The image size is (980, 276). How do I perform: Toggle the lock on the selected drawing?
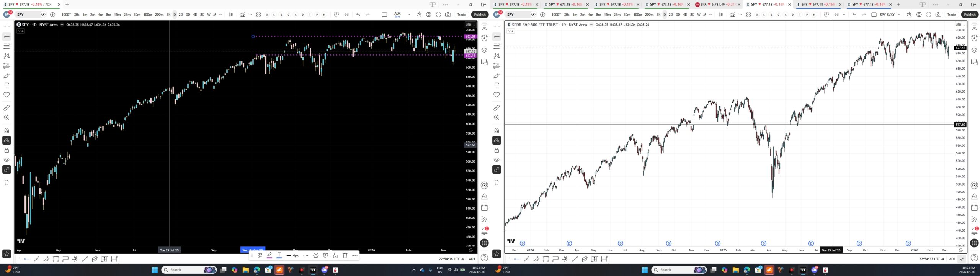pos(335,255)
